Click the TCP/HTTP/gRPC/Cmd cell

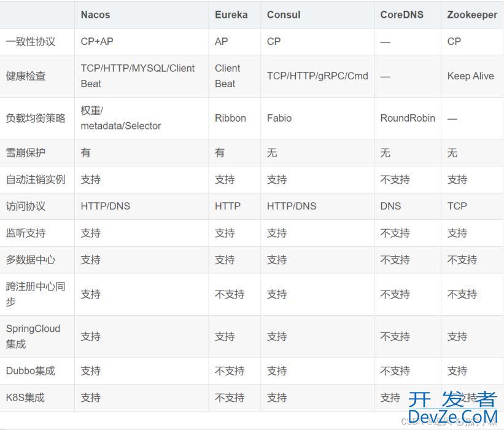coord(317,76)
